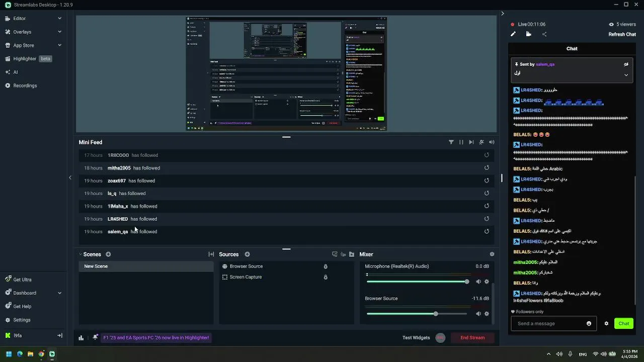This screenshot has width=644, height=362.
Task: Expand the App Store chevron
Action: [59, 45]
